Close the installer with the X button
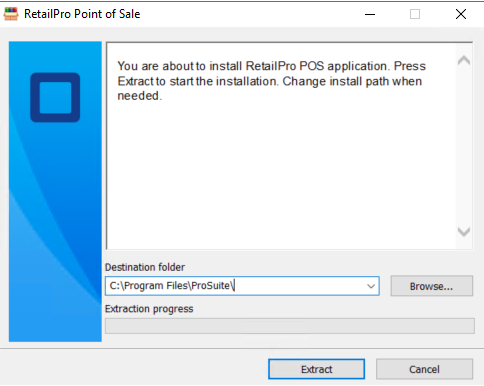 point(461,14)
